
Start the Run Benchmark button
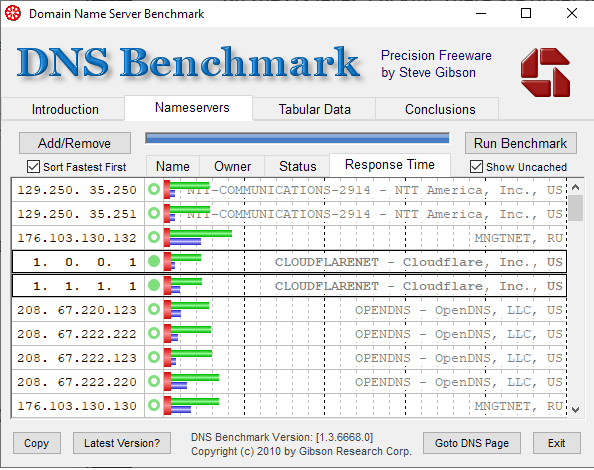(521, 143)
